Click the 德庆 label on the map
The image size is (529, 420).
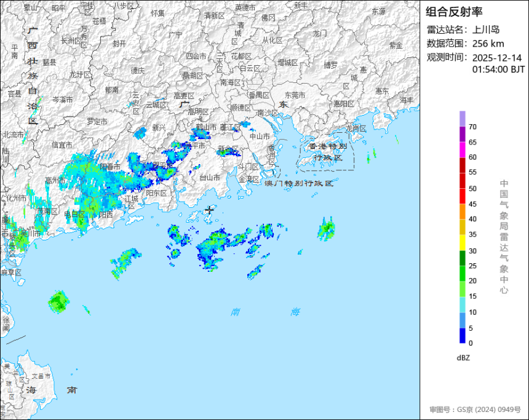[x=138, y=70]
